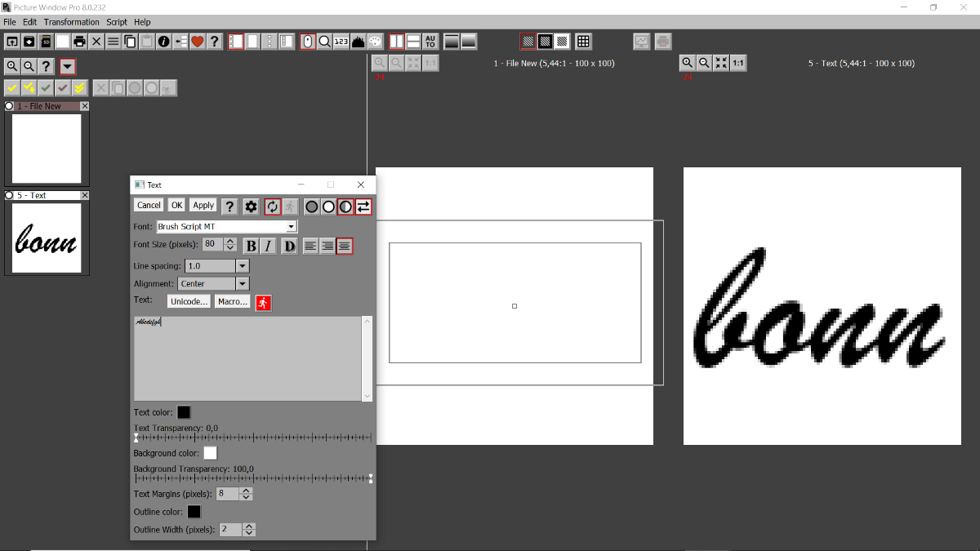Image resolution: width=980 pixels, height=551 pixels.
Task: Open the Background color swatch
Action: pos(210,453)
